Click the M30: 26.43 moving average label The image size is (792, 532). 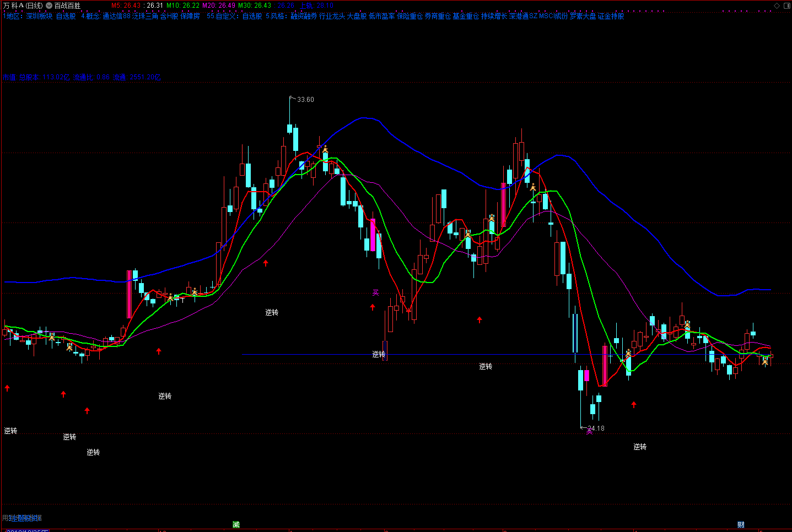tap(255, 6)
